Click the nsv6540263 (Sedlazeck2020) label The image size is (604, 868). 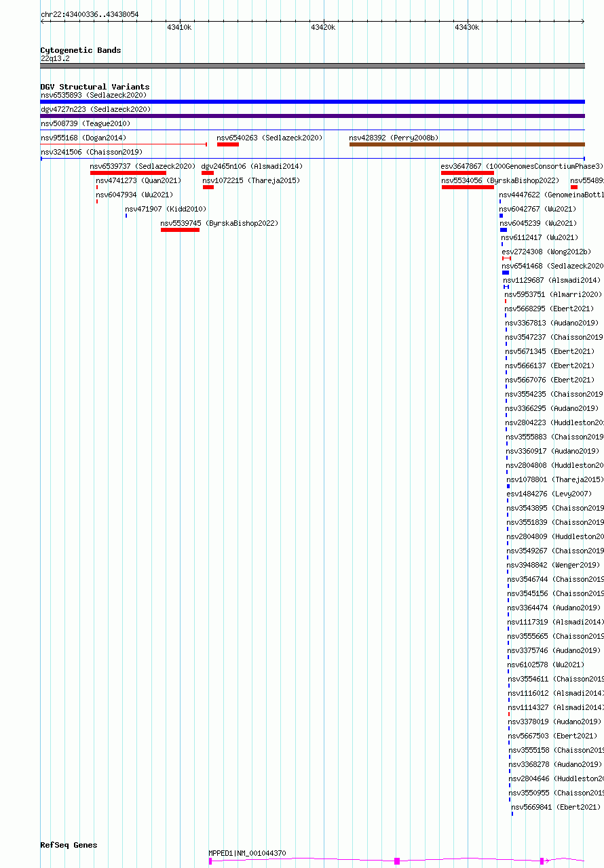coord(269,138)
